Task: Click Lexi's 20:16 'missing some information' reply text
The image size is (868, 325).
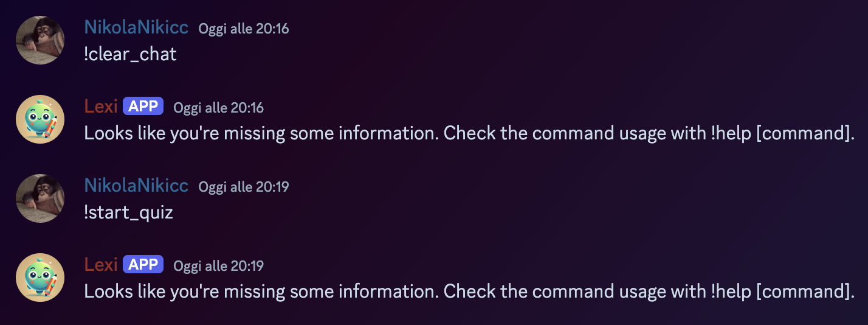Action: point(304,133)
